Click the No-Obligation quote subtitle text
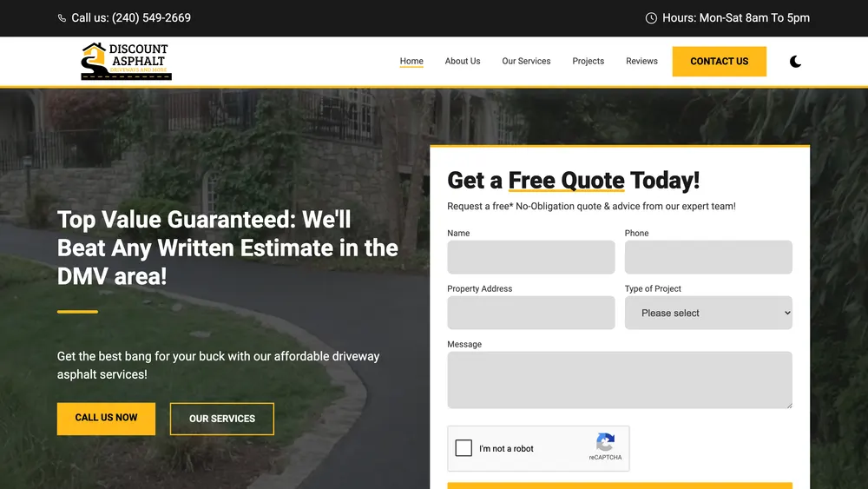This screenshot has height=489, width=868. tap(591, 206)
